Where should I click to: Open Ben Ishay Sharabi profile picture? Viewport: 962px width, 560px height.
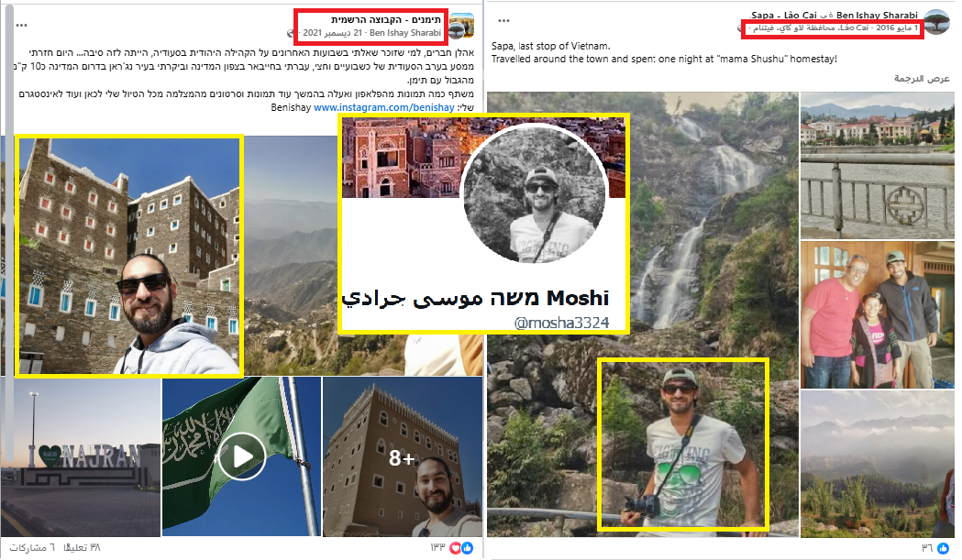click(x=936, y=21)
